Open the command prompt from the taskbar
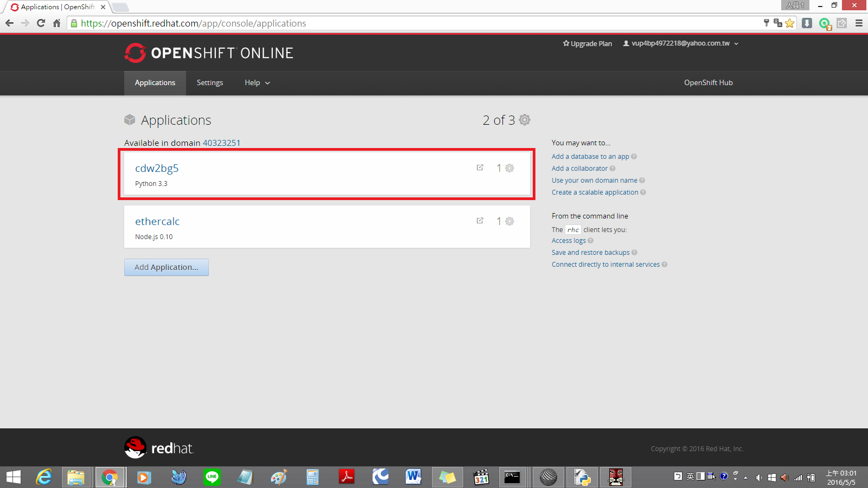This screenshot has height=488, width=868. 512,477
